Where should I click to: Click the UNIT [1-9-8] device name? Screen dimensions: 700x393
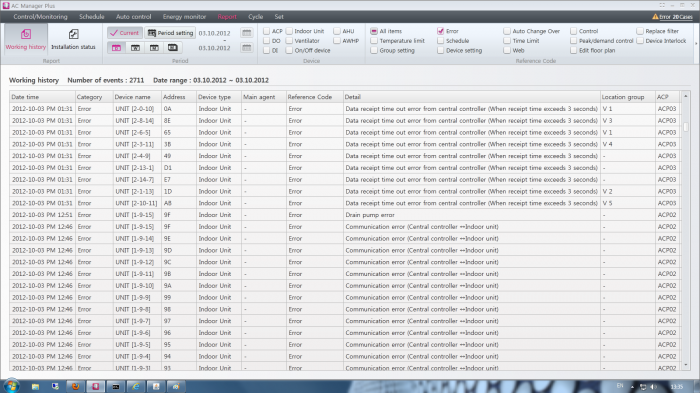pos(133,309)
